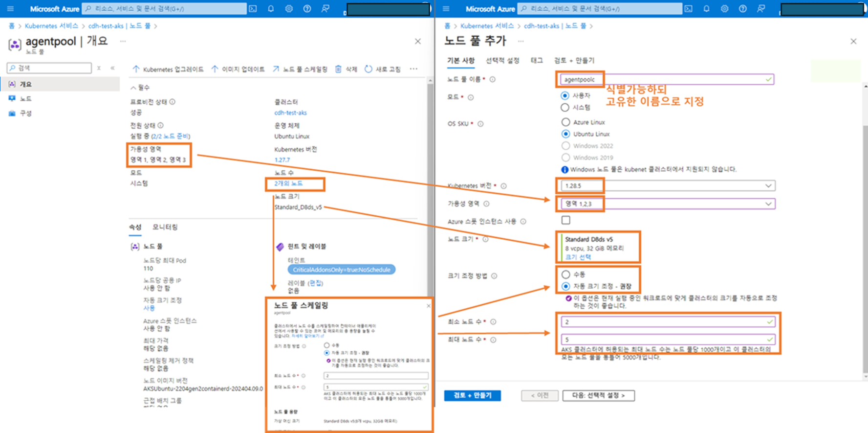
Task: Enable Azure 스폿 인스턴스 사용 checkbox
Action: tap(565, 220)
